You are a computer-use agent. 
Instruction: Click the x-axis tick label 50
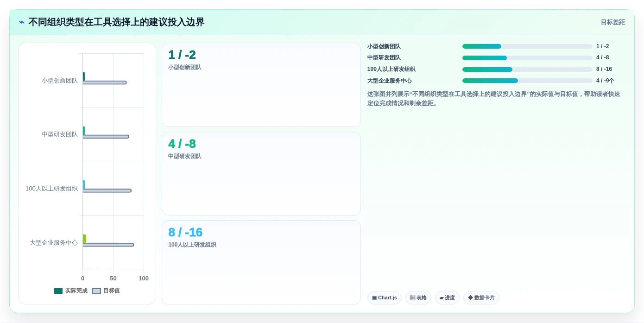coord(113,279)
